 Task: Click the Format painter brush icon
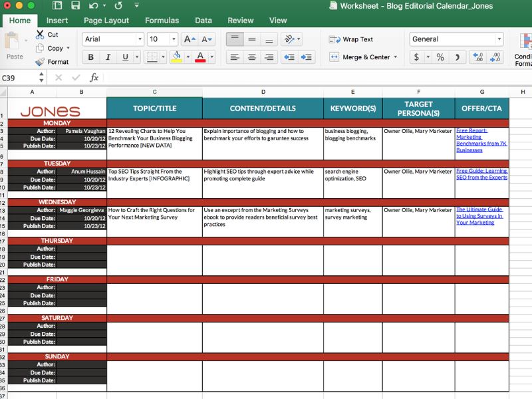click(x=40, y=62)
